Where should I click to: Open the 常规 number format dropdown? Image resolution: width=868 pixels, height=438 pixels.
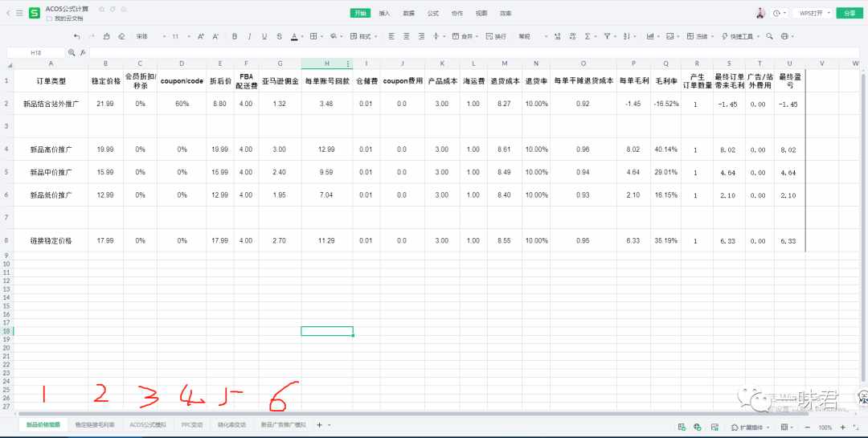click(533, 36)
